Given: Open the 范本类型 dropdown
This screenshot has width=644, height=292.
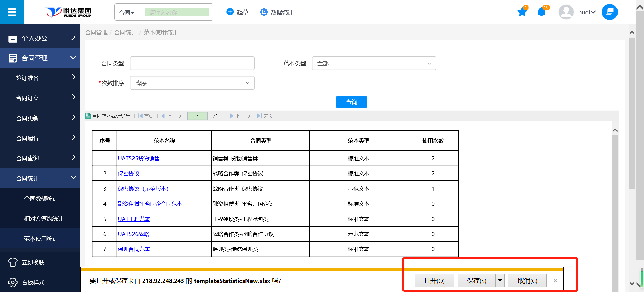Looking at the screenshot, I should (374, 63).
